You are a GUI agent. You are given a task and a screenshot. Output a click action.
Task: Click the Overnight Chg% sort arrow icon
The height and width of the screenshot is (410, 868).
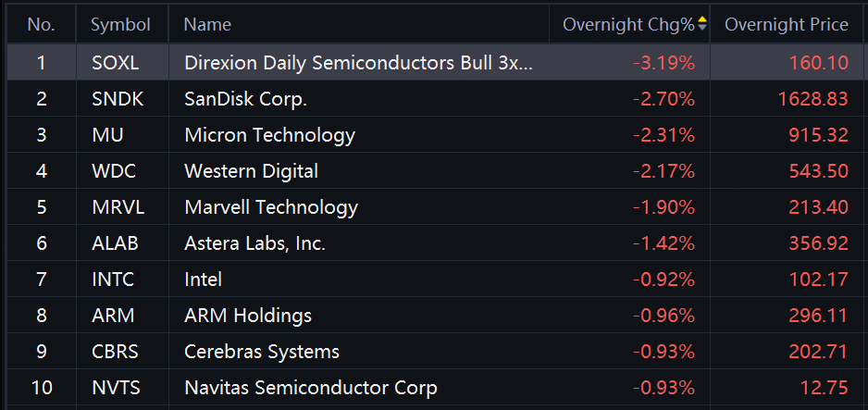pos(702,24)
